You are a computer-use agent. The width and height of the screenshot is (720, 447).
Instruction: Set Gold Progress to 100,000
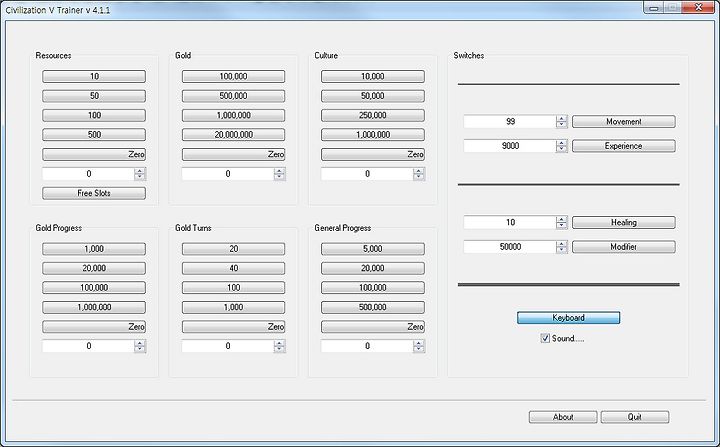tap(94, 288)
